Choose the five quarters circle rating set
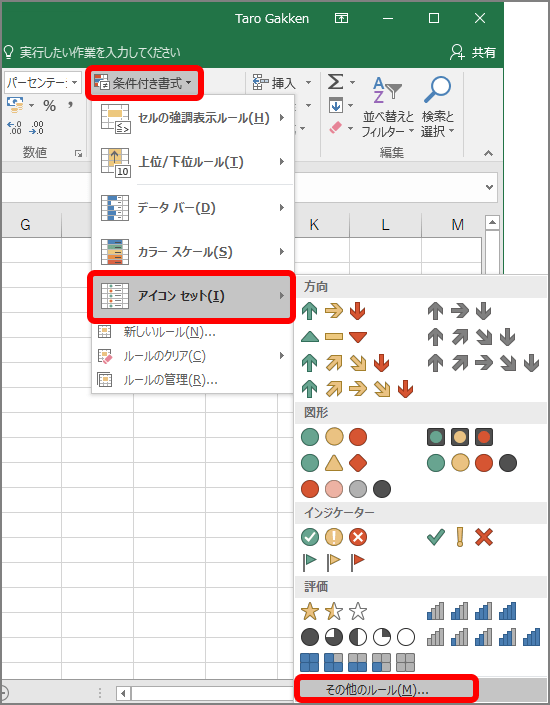550x705 pixels. point(358,637)
